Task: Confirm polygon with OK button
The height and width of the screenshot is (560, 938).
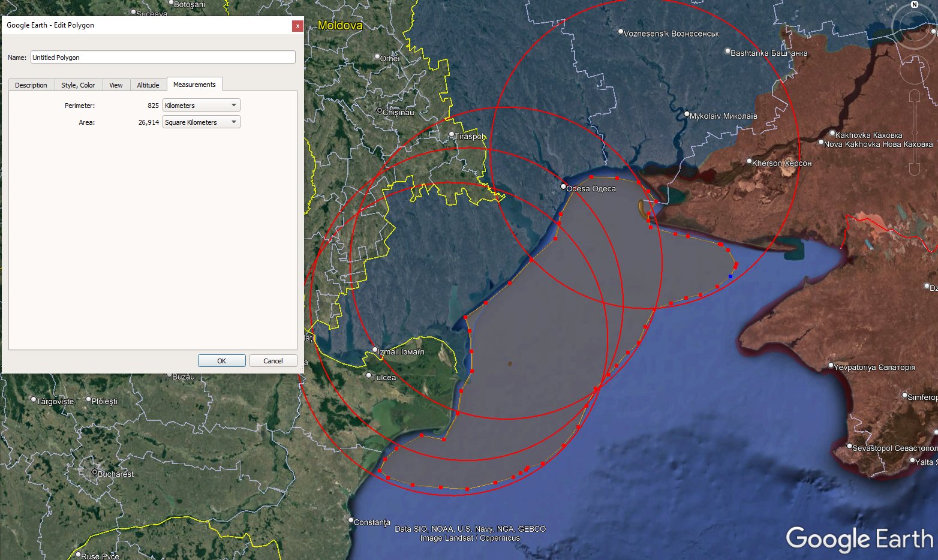Action: click(222, 361)
